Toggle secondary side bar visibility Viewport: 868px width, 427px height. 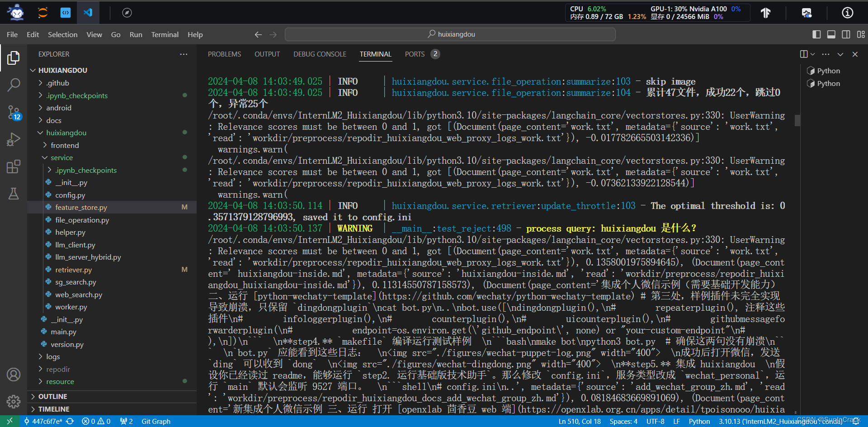846,34
